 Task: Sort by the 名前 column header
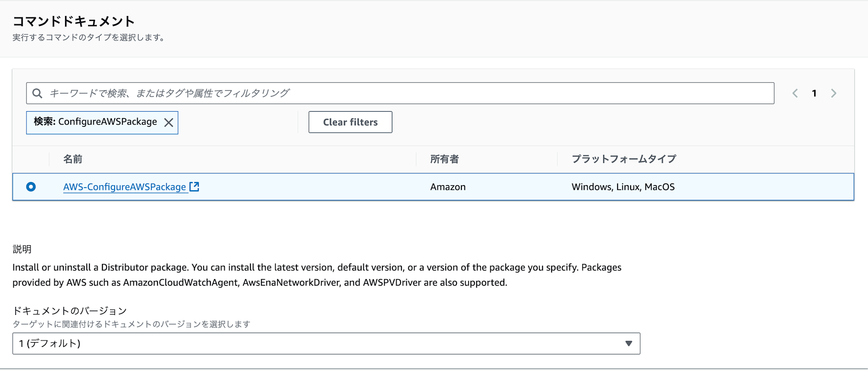click(72, 159)
